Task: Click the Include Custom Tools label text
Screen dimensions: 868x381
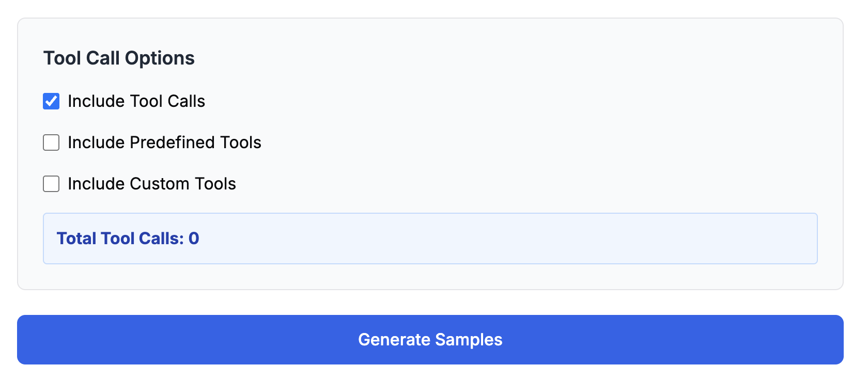Action: tap(151, 184)
